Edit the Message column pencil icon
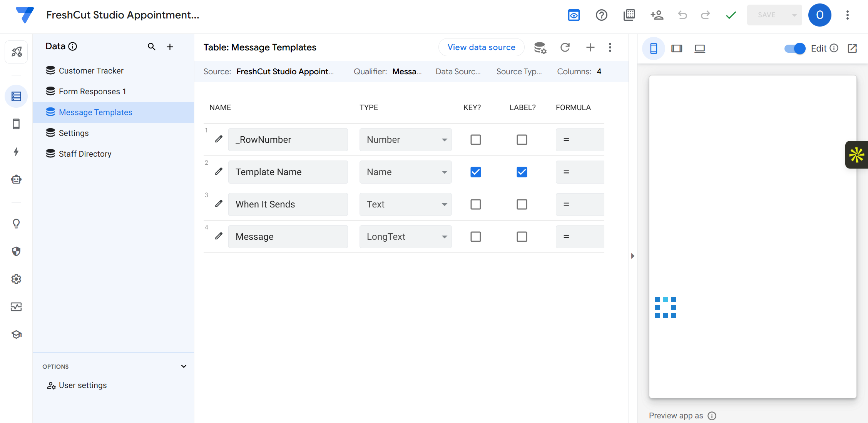The height and width of the screenshot is (423, 868). 219,236
